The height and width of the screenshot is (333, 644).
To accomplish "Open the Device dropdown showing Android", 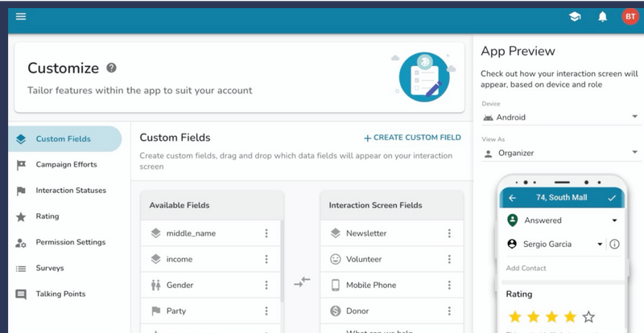I will 559,117.
